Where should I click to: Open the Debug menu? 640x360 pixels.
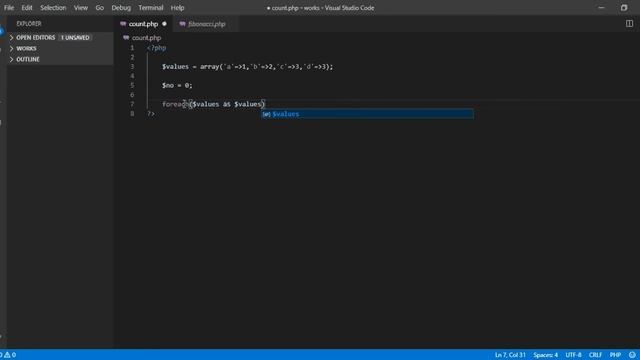[x=121, y=8]
